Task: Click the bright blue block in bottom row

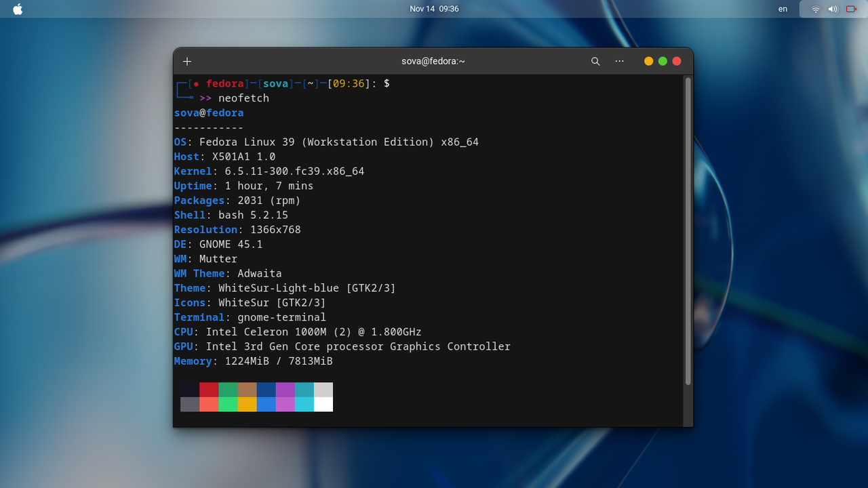Action: pyautogui.click(x=267, y=404)
